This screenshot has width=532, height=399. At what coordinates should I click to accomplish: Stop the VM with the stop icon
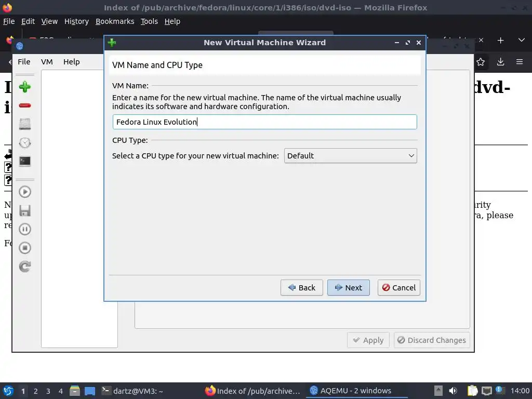click(25, 248)
